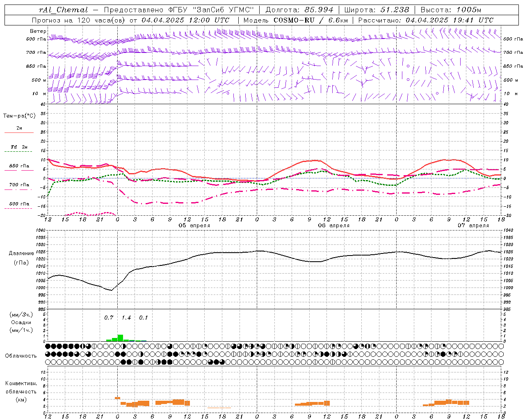Click the (гПа) unit under Давление

[21, 263]
